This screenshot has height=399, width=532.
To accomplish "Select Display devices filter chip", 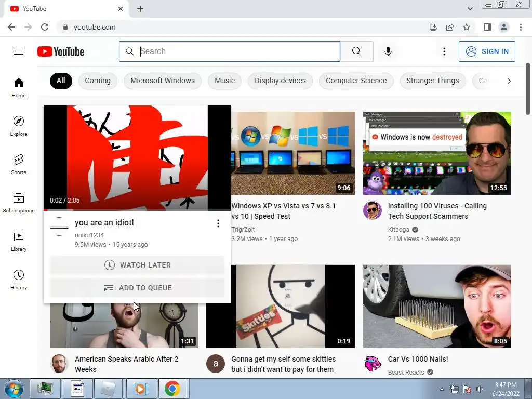I will 280,81.
